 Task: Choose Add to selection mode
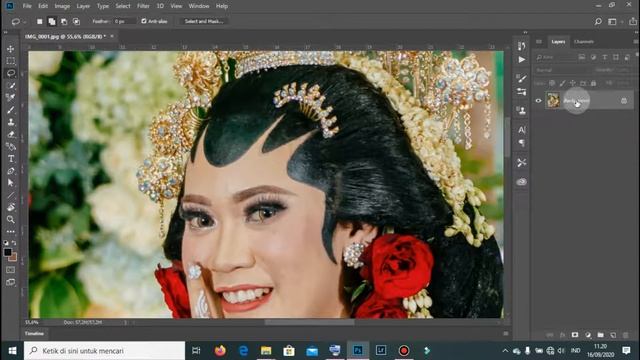(52, 21)
